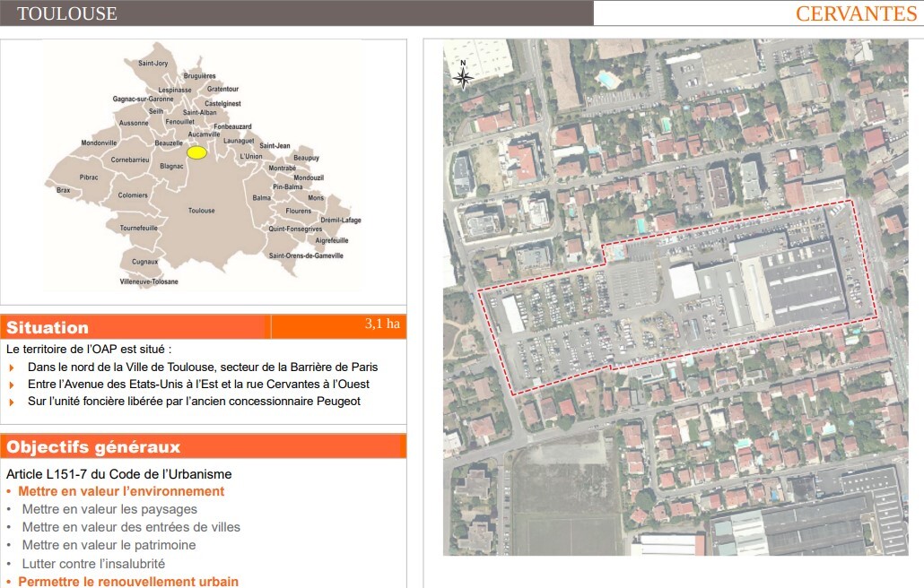The width and height of the screenshot is (924, 588).
Task: Click the arrow bullet before 'Entre l'Avenue'
Action: coord(12,385)
